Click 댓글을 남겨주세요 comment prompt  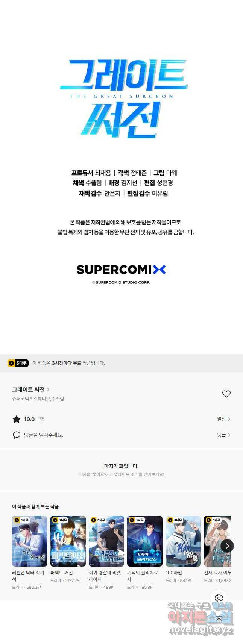(44, 435)
